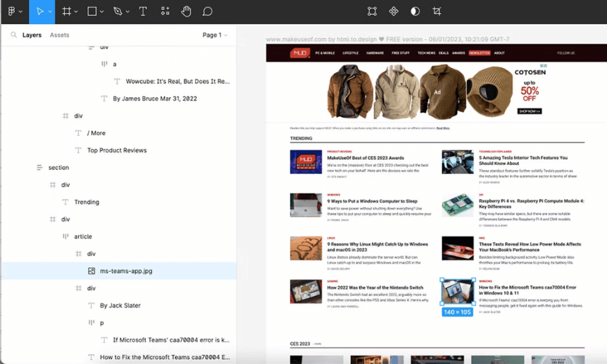Click TECH NEWS in site nav
The height and width of the screenshot is (364, 607).
tap(426, 53)
